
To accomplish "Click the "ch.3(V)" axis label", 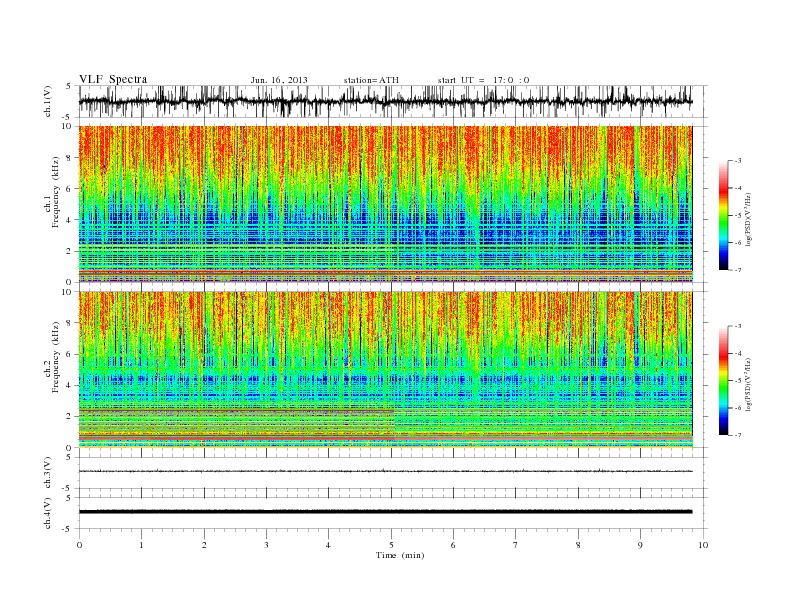I will point(47,474).
